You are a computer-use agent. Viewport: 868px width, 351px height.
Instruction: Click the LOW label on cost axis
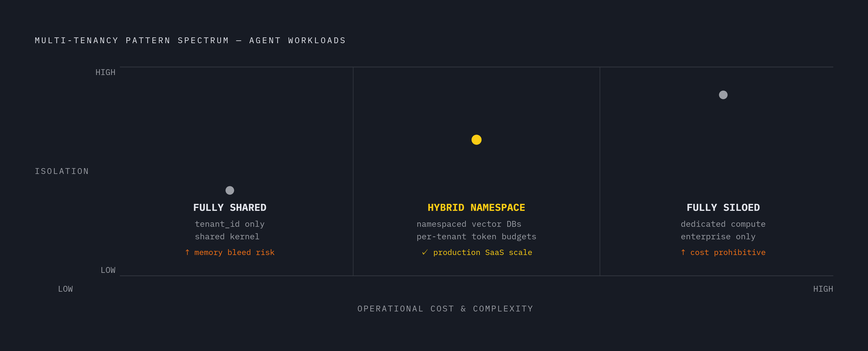pos(65,289)
